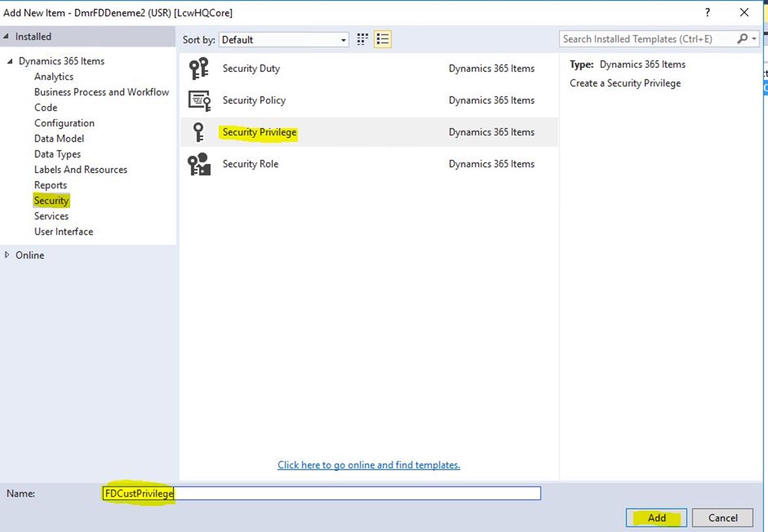Close the Add New Item dialog
The image size is (768, 532).
(744, 12)
